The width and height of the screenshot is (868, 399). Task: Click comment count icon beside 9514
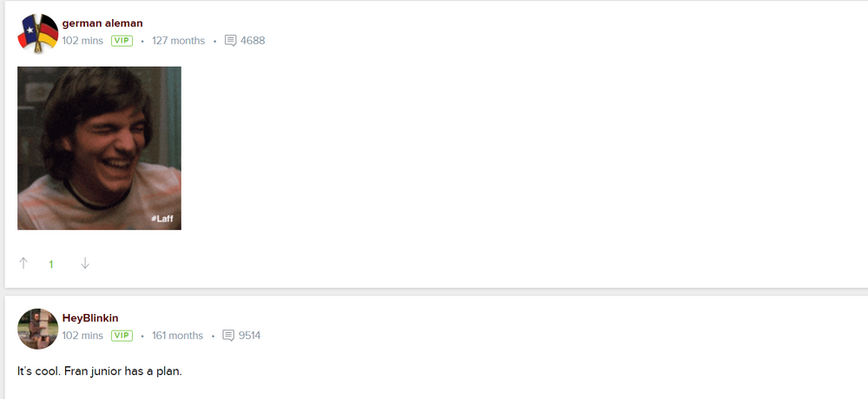pos(228,336)
